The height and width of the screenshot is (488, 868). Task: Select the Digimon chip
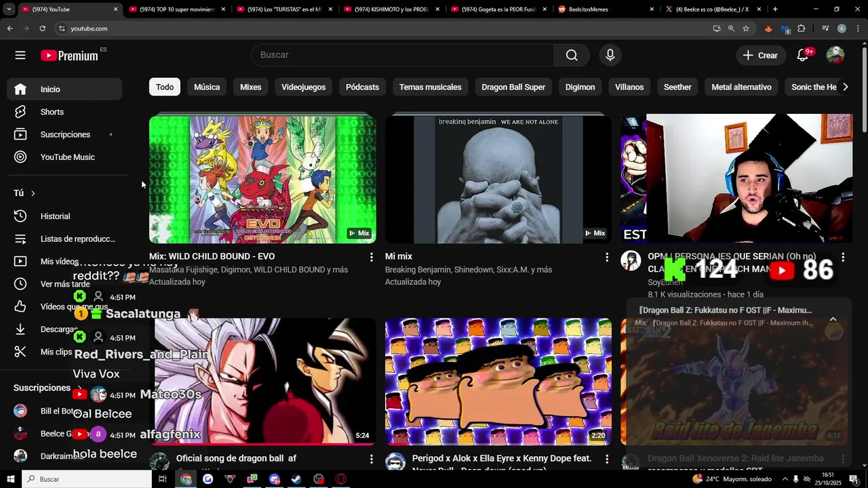[x=580, y=87]
